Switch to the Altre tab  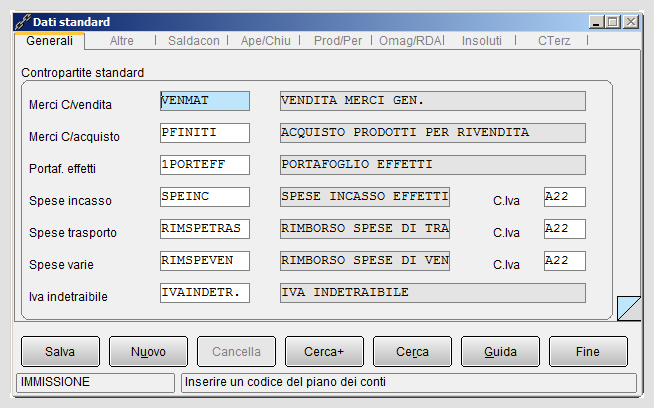tap(121, 40)
